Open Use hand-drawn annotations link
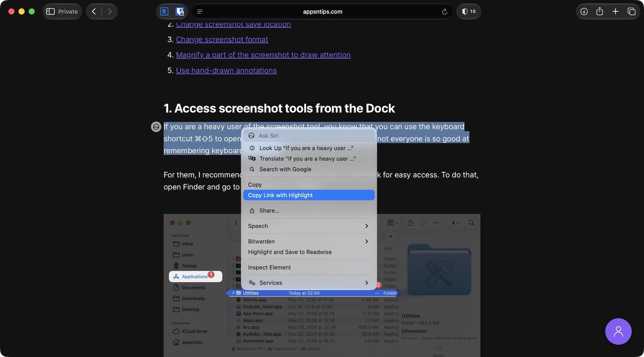The image size is (644, 357). point(226,70)
